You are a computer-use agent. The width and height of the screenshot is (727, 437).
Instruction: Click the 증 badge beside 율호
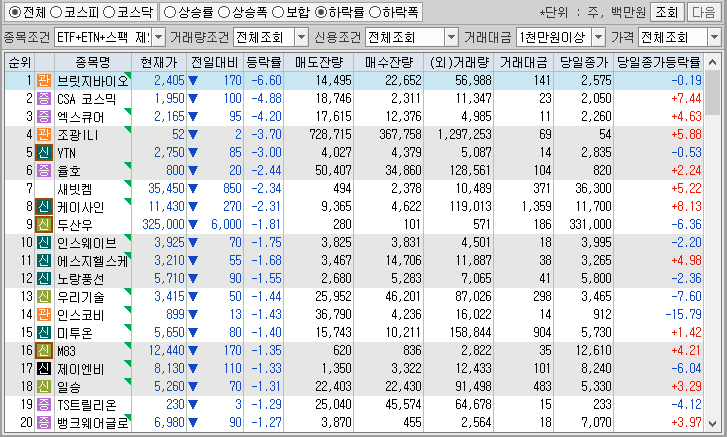[x=44, y=170]
